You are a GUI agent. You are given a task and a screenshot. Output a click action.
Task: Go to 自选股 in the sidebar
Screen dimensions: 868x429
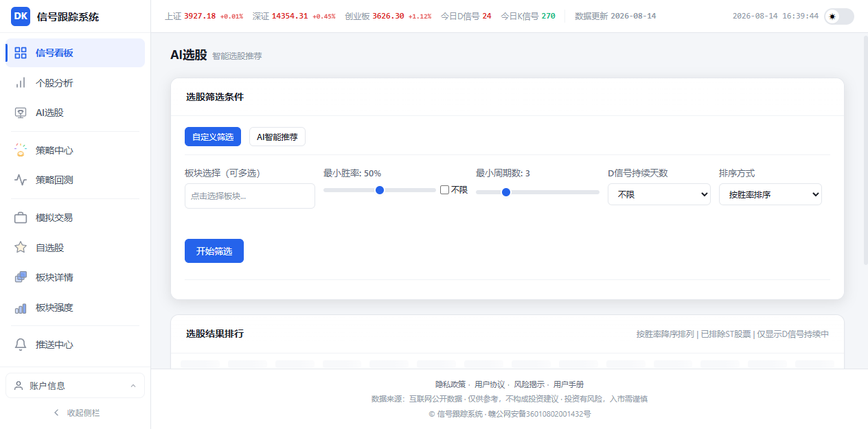click(75, 248)
